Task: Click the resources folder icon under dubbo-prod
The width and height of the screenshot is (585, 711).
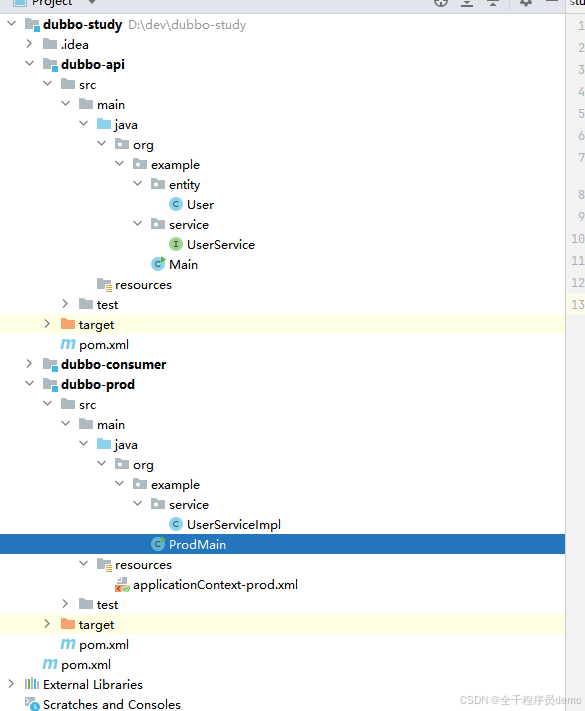Action: click(x=104, y=565)
